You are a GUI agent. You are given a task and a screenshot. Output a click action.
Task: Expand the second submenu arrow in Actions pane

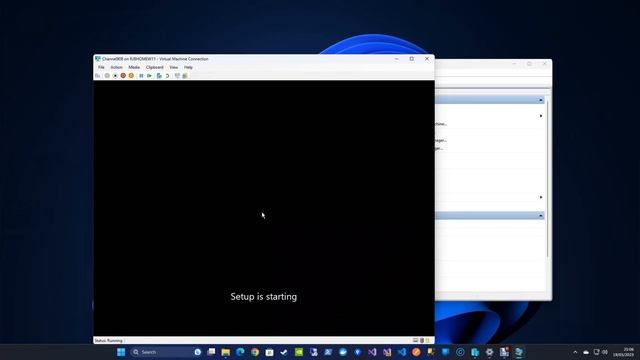click(541, 197)
